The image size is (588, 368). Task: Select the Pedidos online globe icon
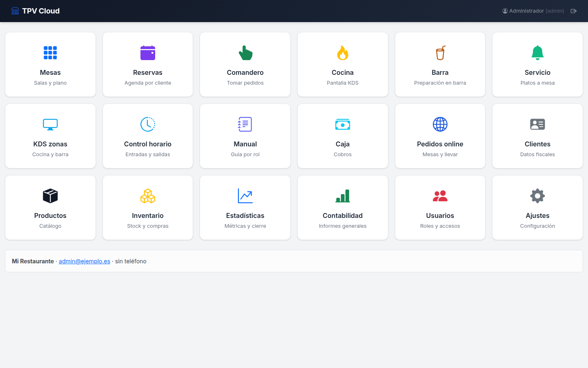tap(440, 124)
